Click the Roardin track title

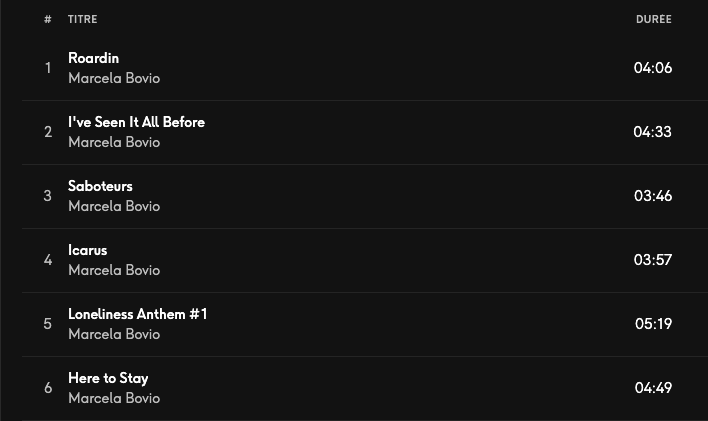(93, 58)
